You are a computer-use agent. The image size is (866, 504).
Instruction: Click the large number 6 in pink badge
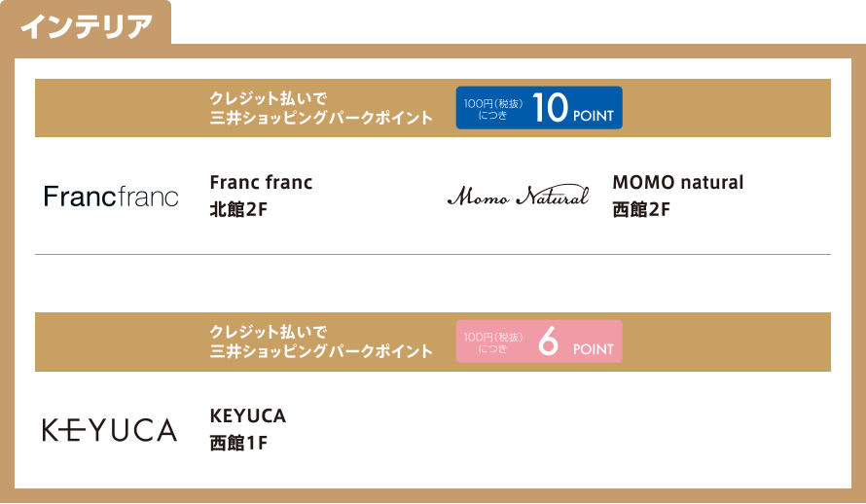coord(548,341)
